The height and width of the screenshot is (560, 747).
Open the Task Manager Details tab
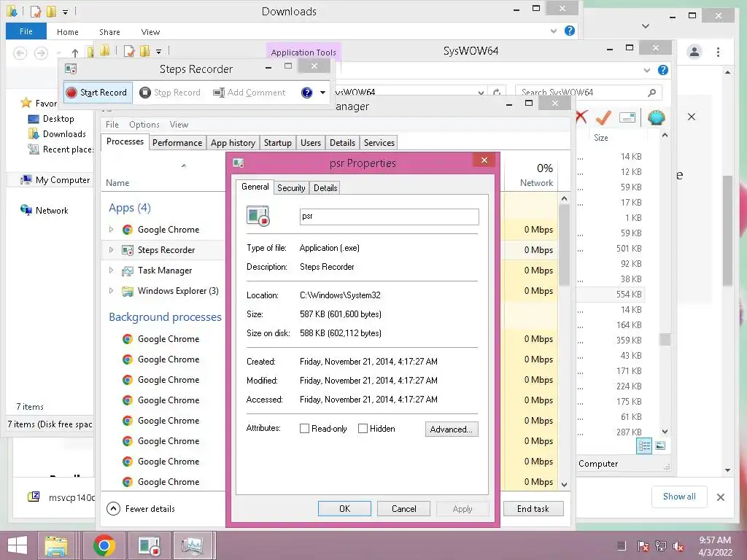pos(342,142)
